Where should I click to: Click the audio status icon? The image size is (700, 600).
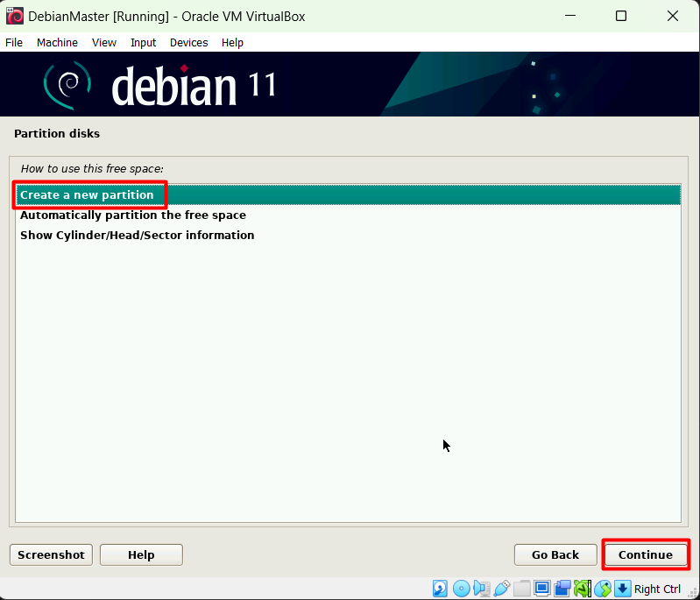(x=482, y=589)
